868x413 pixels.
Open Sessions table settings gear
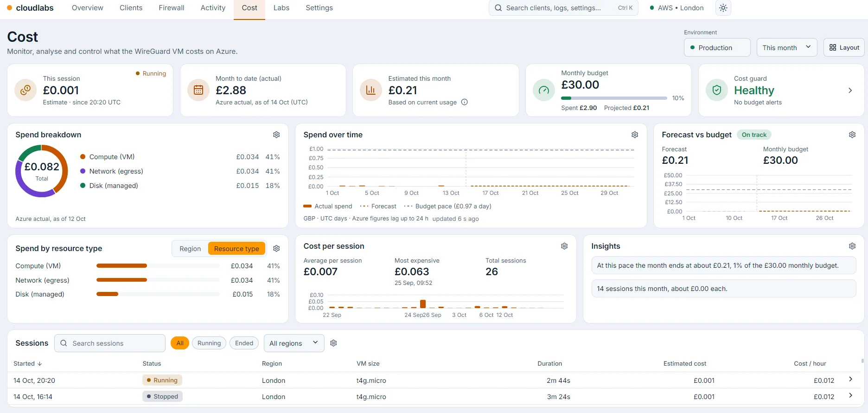tap(333, 343)
